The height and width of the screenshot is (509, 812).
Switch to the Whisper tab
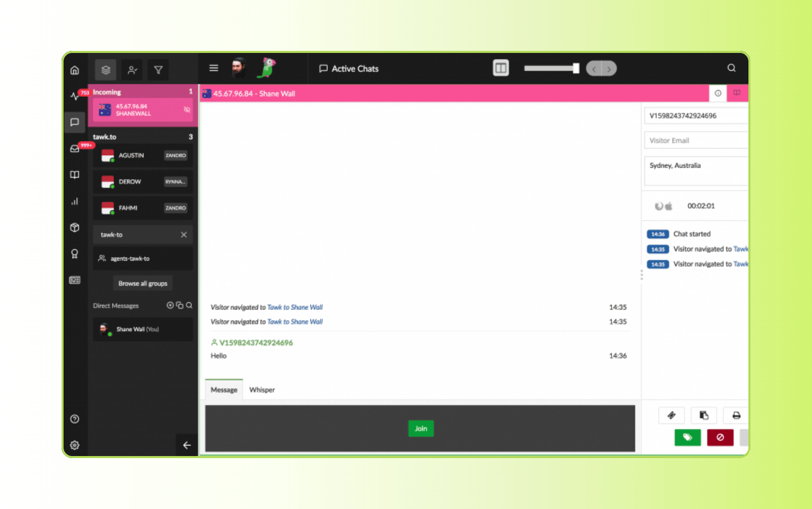pos(262,390)
